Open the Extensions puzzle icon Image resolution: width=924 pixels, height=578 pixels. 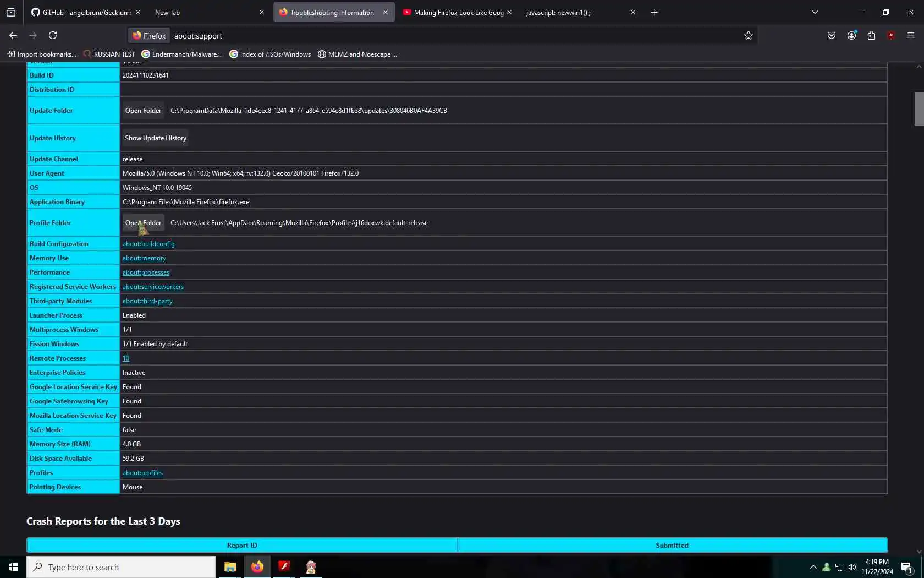click(x=871, y=35)
